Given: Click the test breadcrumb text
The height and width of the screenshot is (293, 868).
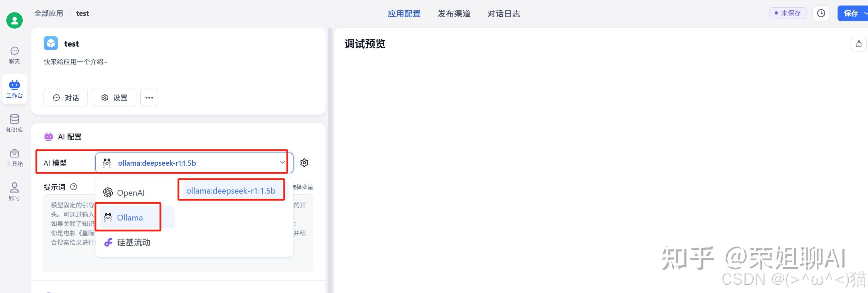Looking at the screenshot, I should coord(83,13).
